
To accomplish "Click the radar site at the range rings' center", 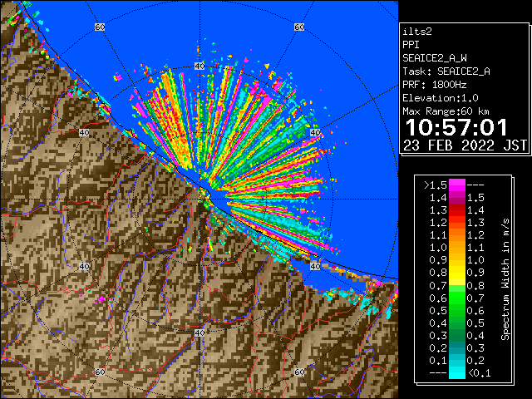I will pos(199,199).
